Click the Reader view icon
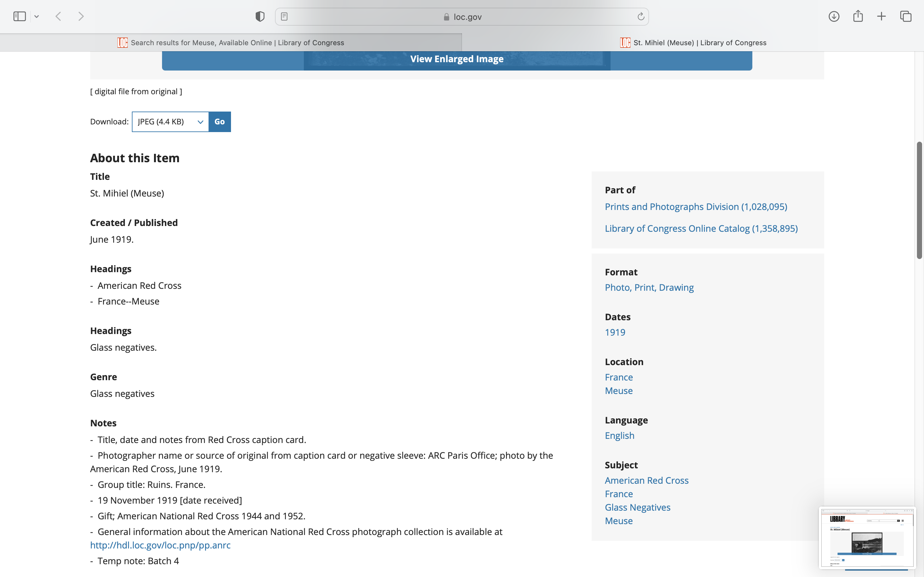 [x=284, y=16]
